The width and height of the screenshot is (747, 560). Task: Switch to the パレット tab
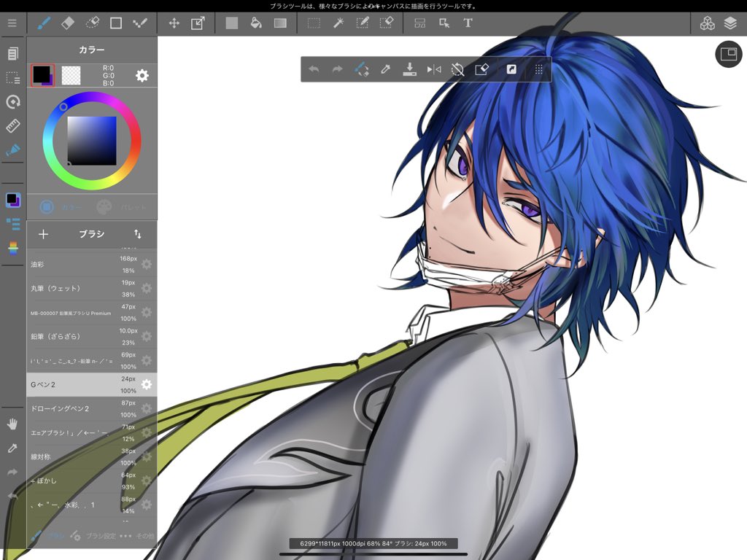[121, 207]
